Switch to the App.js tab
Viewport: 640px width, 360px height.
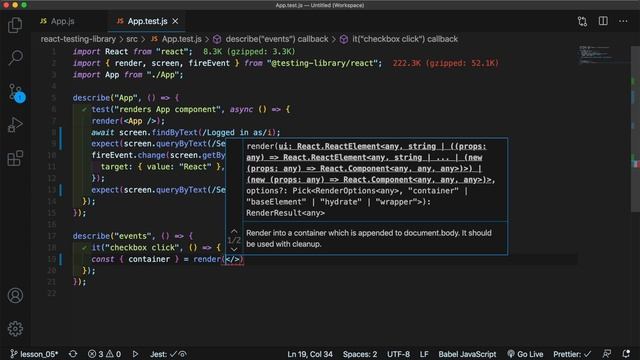tap(58, 21)
